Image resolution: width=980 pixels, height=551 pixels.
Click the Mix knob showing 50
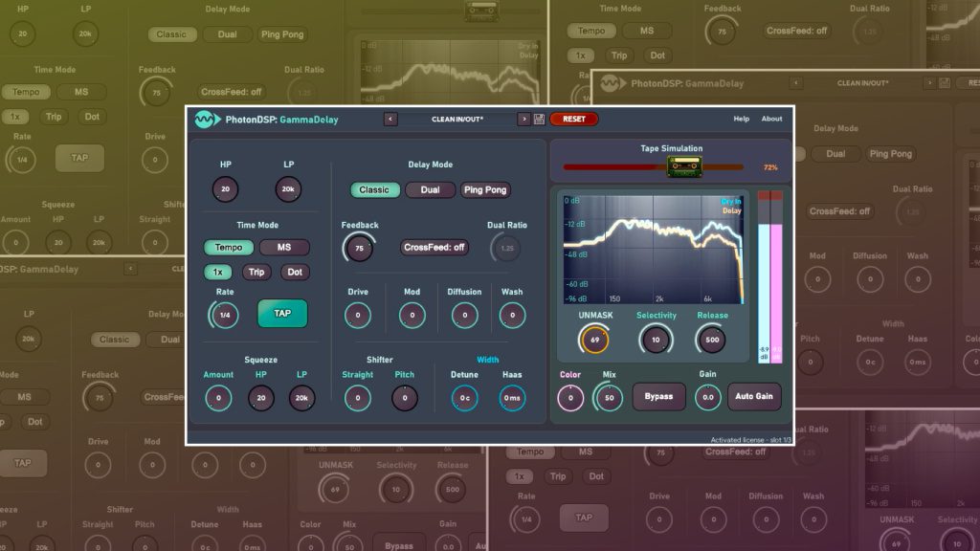click(x=610, y=398)
